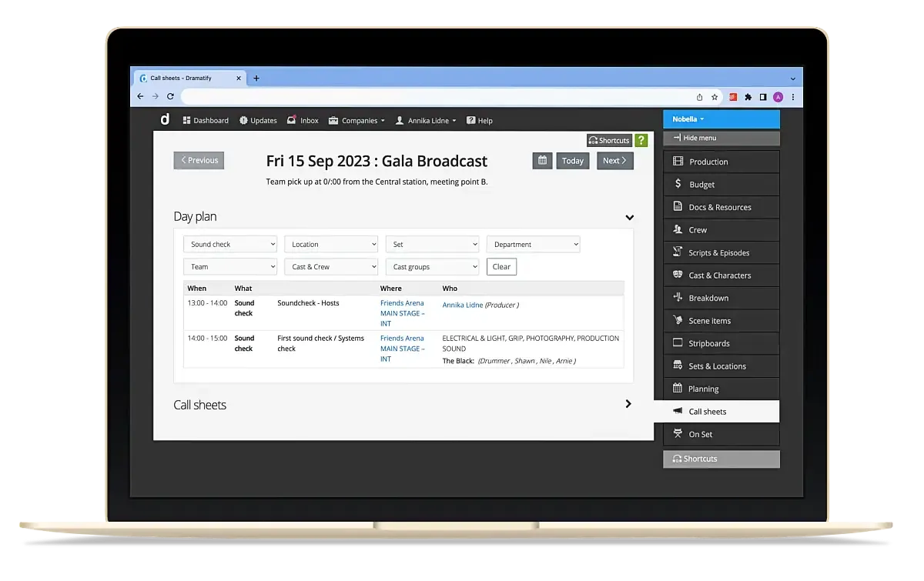Click the Annika Lidne producer link
924x581 pixels.
[463, 305]
